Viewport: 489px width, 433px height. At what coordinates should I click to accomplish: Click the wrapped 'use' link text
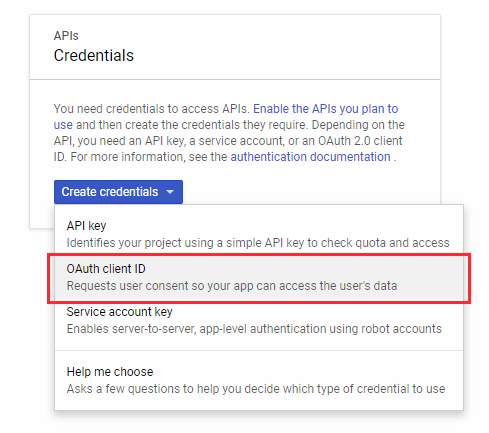[x=63, y=125]
